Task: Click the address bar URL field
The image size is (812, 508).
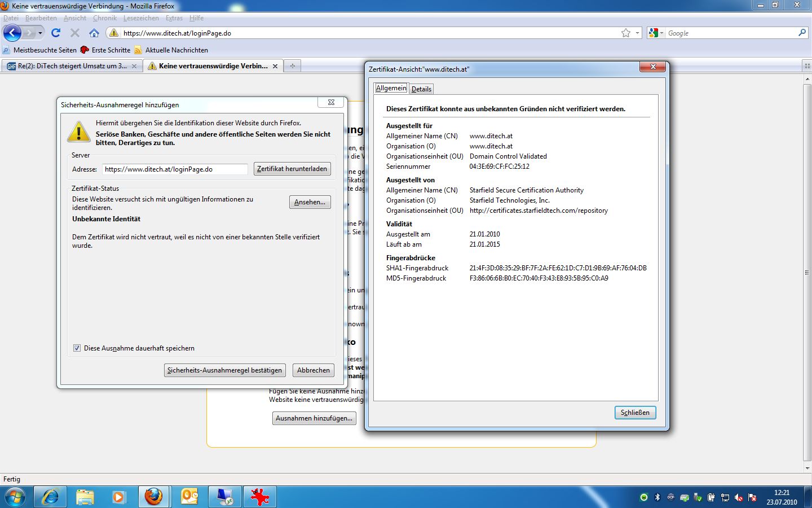Action: coord(369,33)
